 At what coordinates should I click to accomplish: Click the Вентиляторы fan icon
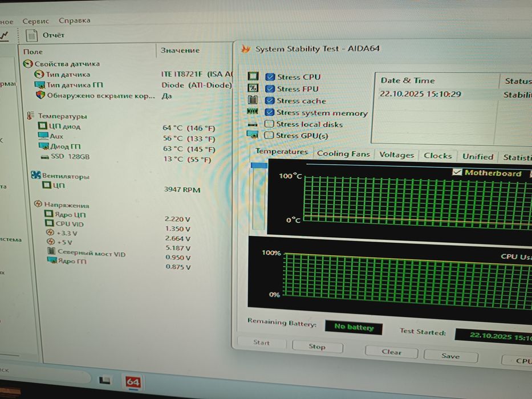(x=35, y=175)
